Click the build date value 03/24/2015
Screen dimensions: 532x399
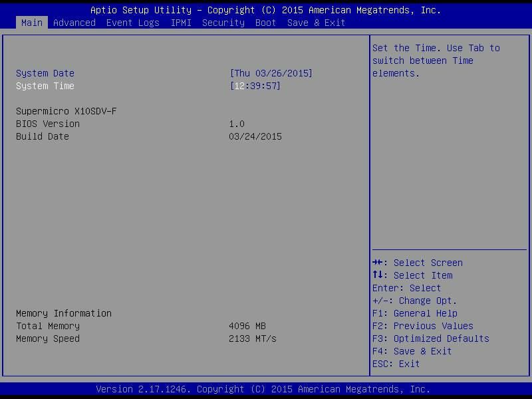pyautogui.click(x=255, y=136)
